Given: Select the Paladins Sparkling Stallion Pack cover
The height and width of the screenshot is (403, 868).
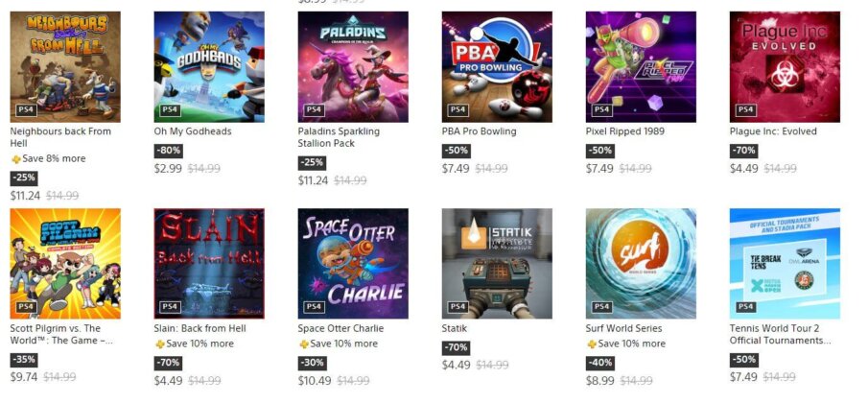Looking at the screenshot, I should 353,67.
